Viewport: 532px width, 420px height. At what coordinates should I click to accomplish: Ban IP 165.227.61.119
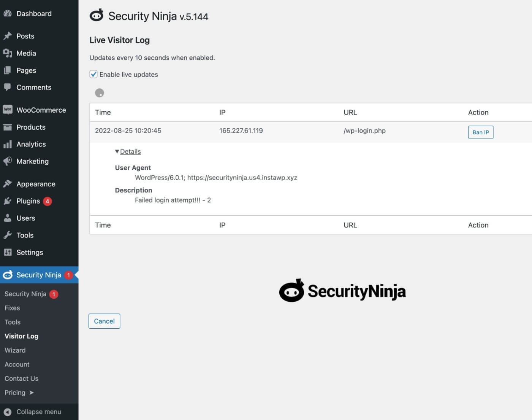481,132
